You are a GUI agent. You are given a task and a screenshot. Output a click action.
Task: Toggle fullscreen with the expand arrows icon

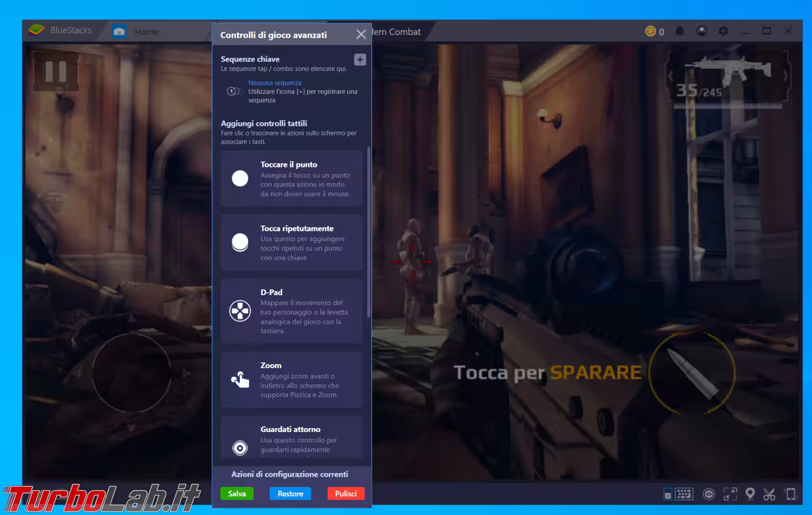(x=730, y=494)
